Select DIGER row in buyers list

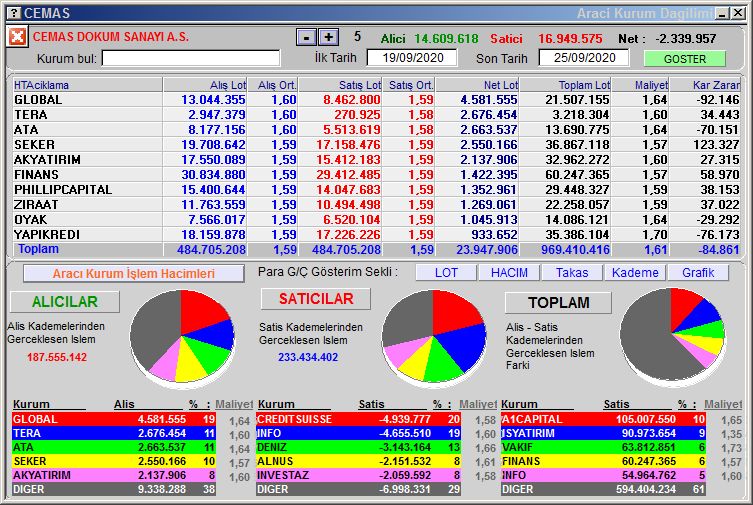(x=114, y=489)
